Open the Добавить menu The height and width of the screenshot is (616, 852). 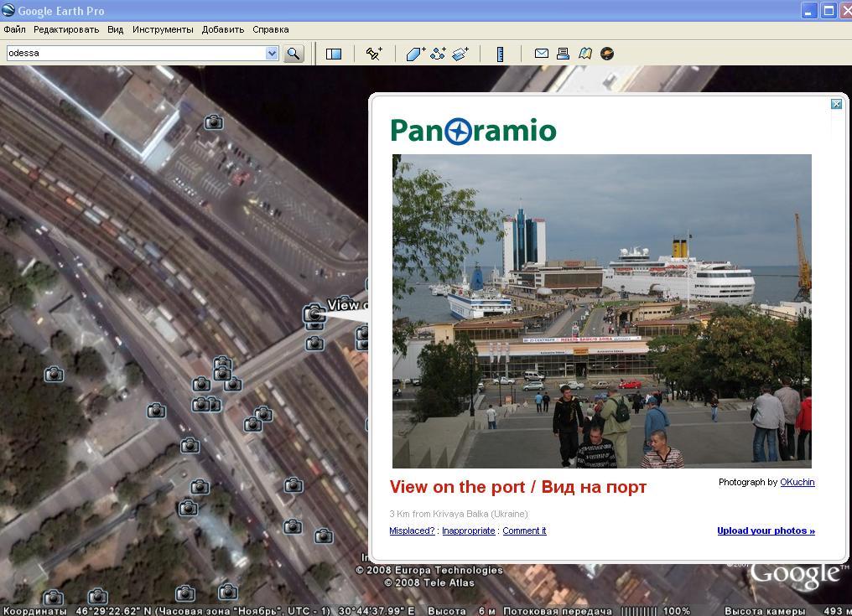tap(223, 29)
